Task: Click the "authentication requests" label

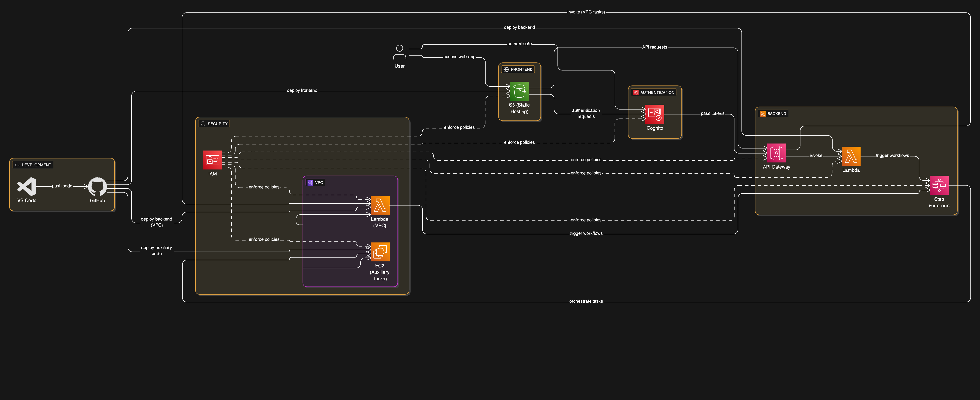Action: click(x=586, y=113)
